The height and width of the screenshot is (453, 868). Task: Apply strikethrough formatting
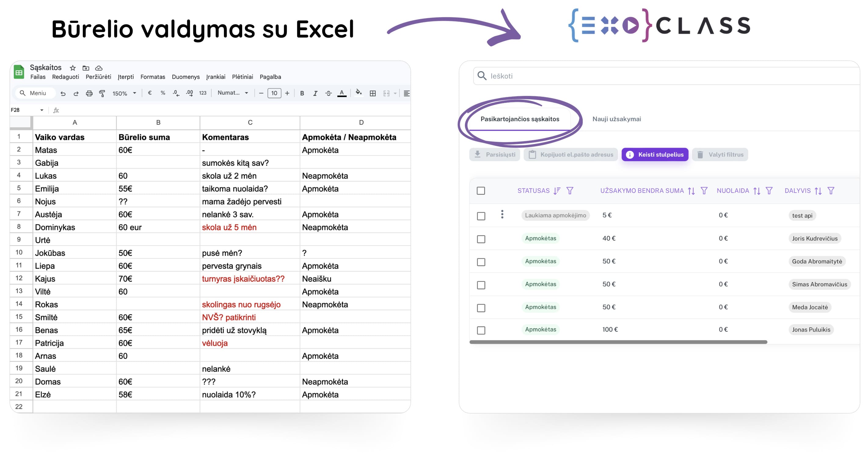[x=329, y=93]
